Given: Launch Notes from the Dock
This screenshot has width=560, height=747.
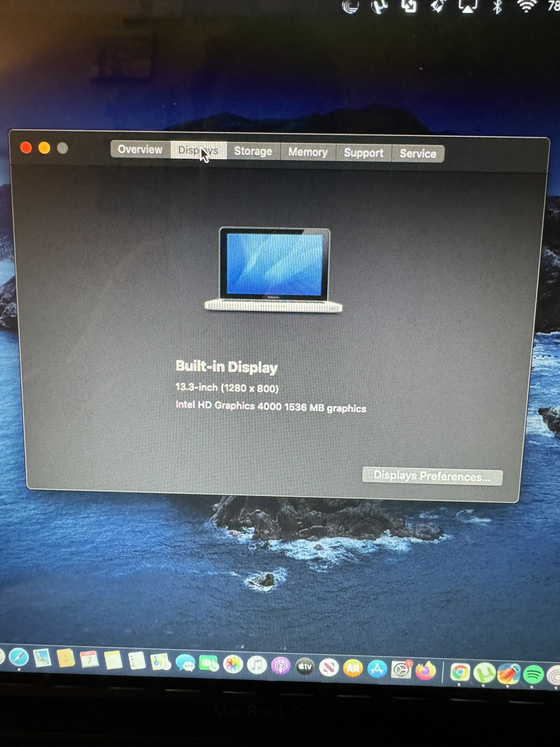Looking at the screenshot, I should pos(113,661).
